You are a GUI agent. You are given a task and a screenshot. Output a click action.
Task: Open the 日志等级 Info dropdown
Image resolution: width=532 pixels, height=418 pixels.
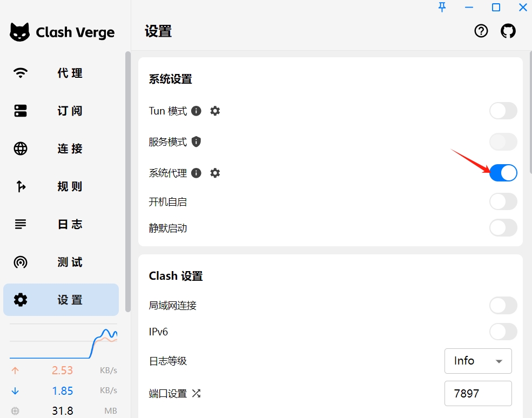(x=478, y=361)
